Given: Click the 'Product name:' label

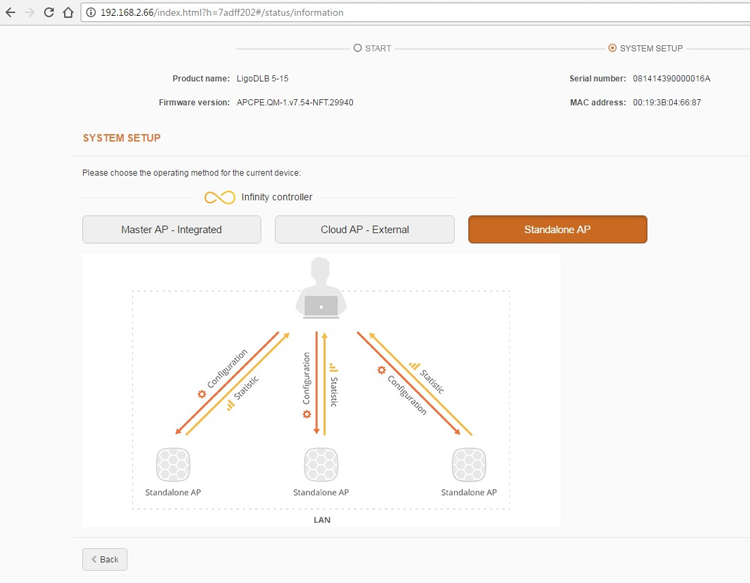Looking at the screenshot, I should (201, 78).
